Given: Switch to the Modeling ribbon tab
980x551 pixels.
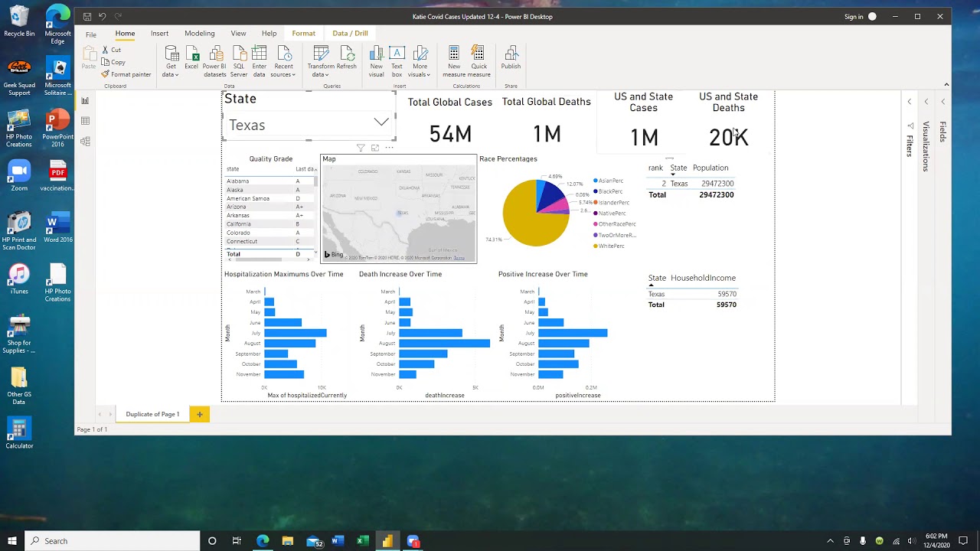Looking at the screenshot, I should click(x=199, y=34).
